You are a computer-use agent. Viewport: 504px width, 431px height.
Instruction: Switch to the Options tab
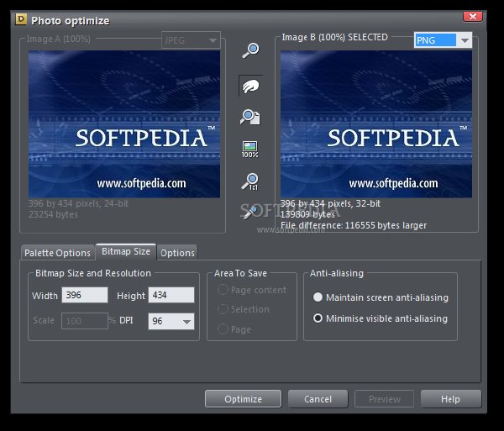coord(177,253)
